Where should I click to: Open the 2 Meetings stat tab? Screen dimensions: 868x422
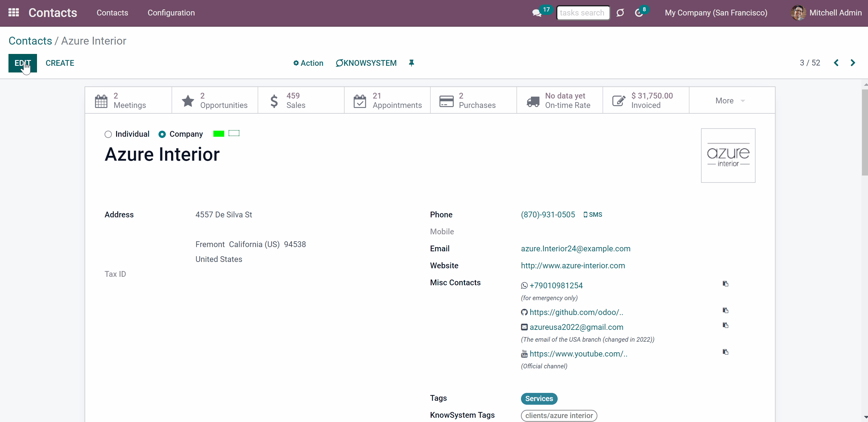(x=129, y=100)
